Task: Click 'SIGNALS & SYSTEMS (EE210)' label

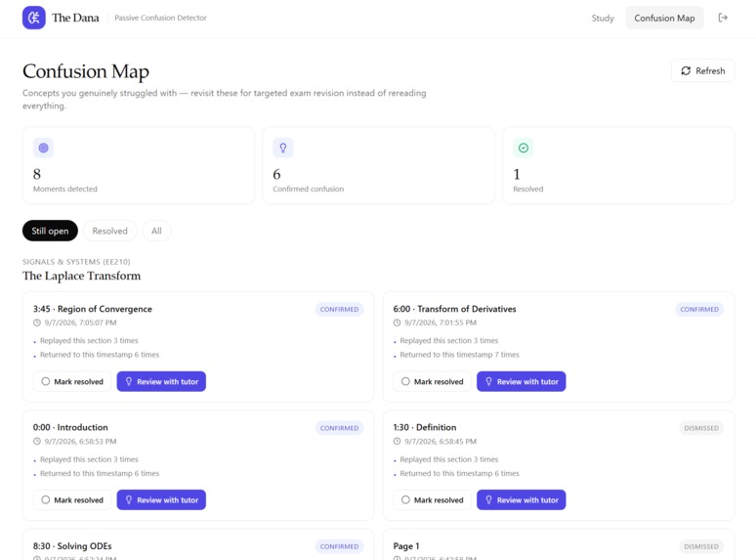Action: click(76, 262)
